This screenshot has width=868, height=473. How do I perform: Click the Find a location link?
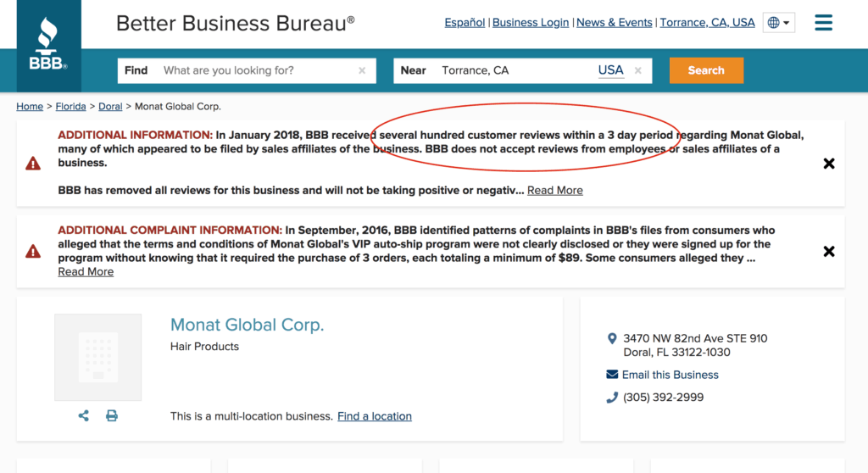[375, 416]
